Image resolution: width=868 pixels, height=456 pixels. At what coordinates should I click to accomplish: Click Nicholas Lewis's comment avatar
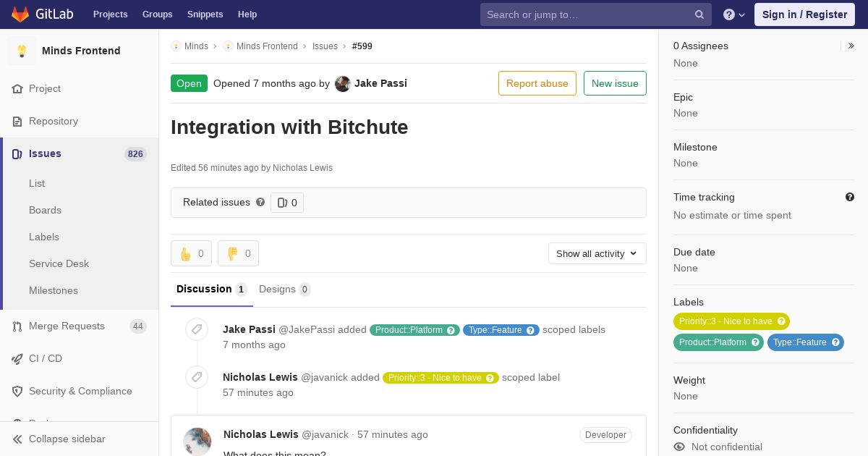point(197,442)
